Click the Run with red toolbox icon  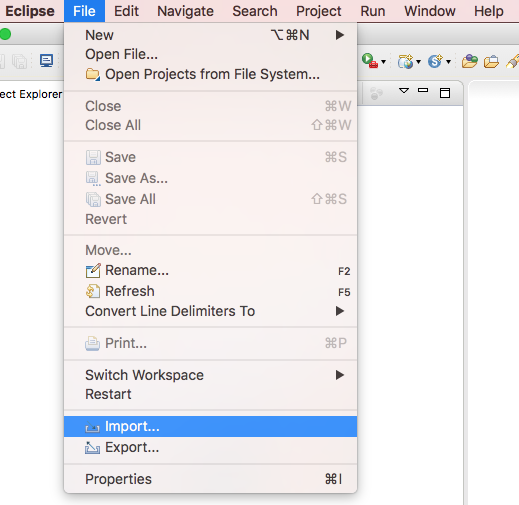coord(370,61)
